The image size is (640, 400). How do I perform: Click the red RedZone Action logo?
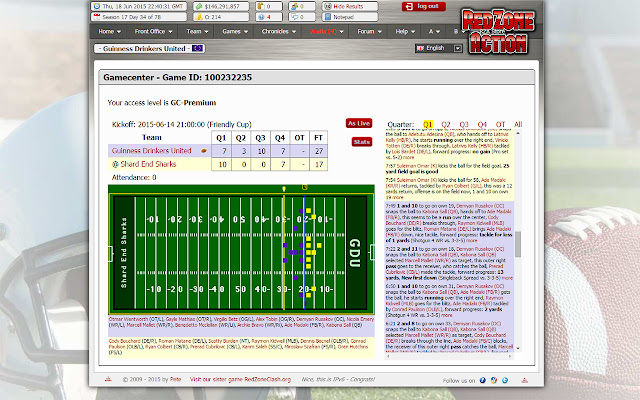pos(499,31)
